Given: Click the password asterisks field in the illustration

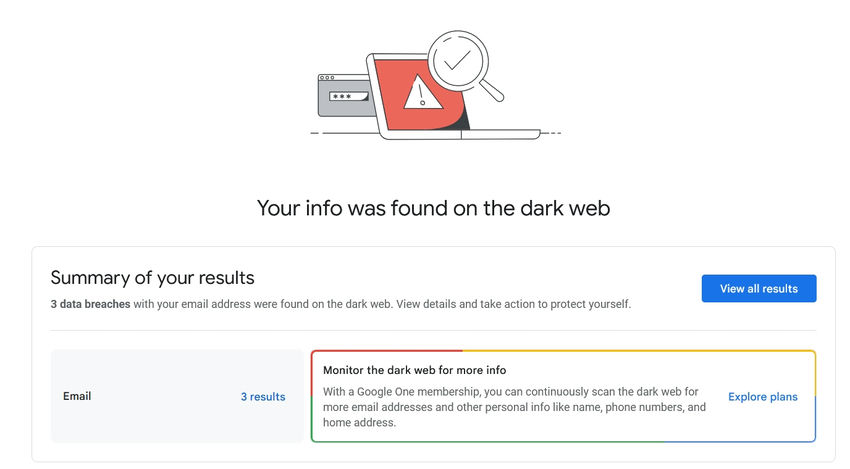Looking at the screenshot, I should (x=343, y=97).
